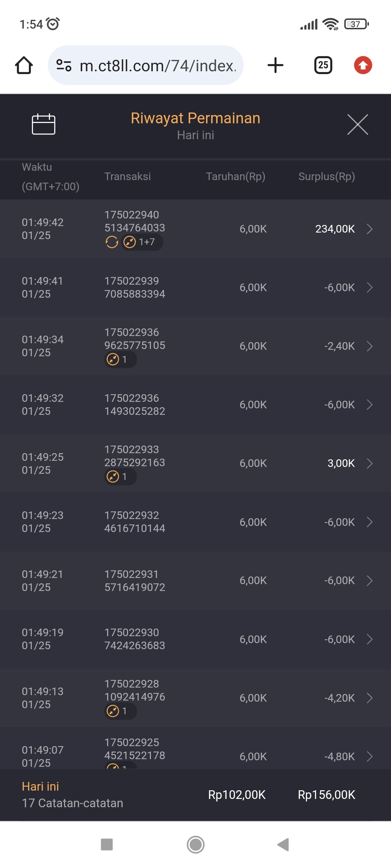Tap the Android recent apps square
The image size is (391, 868).
click(107, 844)
